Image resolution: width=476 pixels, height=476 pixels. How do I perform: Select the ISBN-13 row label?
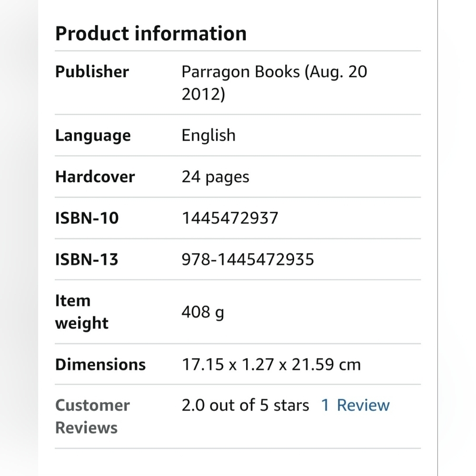(x=87, y=259)
